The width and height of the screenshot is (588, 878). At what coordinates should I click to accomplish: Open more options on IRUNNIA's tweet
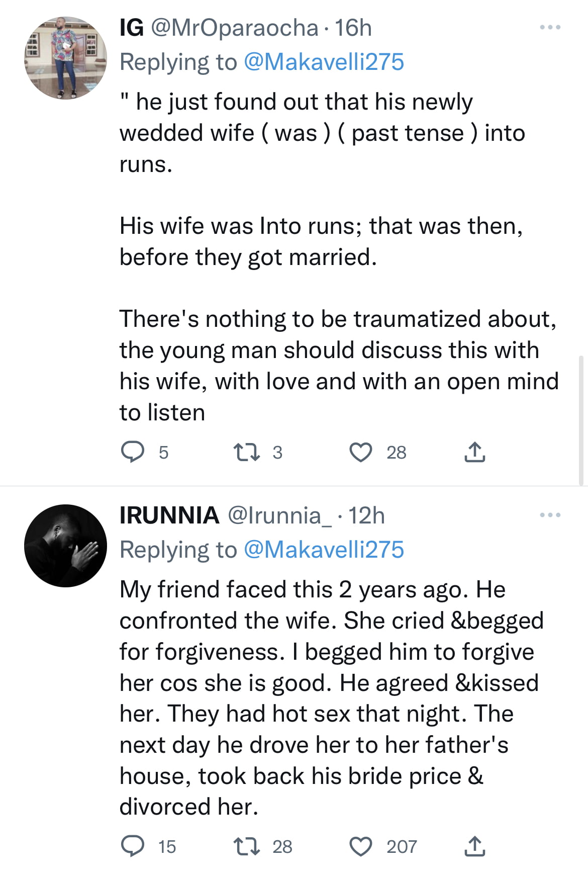pos(550,515)
